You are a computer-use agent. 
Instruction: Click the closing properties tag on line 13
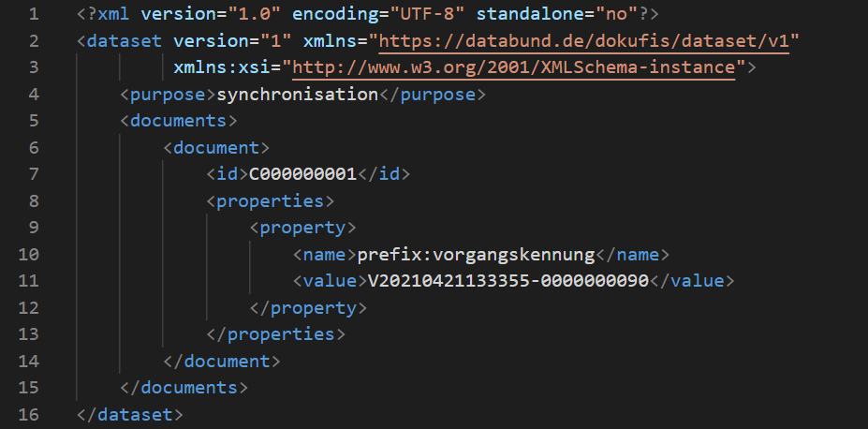tap(275, 333)
